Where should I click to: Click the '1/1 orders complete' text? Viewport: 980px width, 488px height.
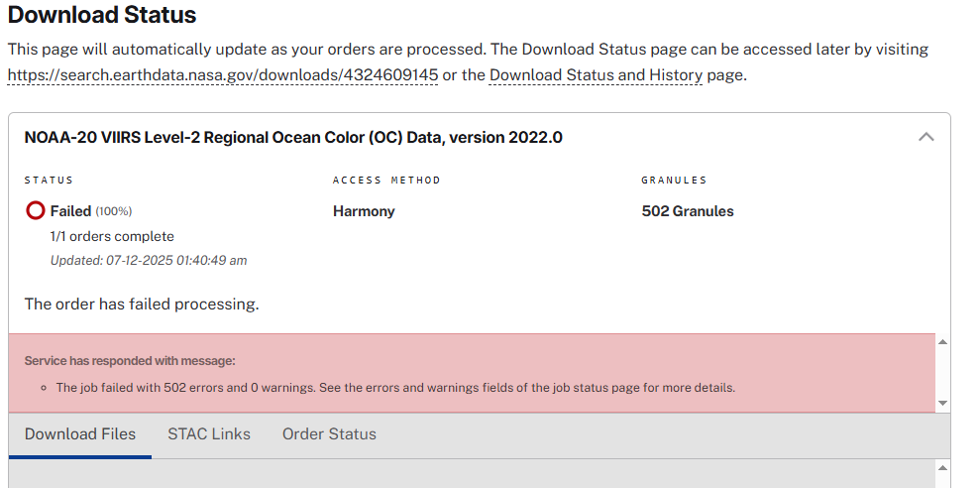(112, 236)
